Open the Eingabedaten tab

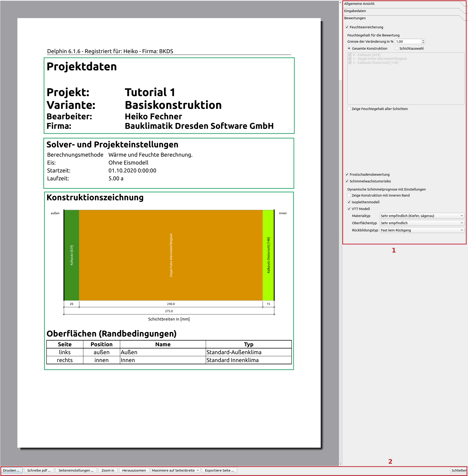click(x=403, y=11)
